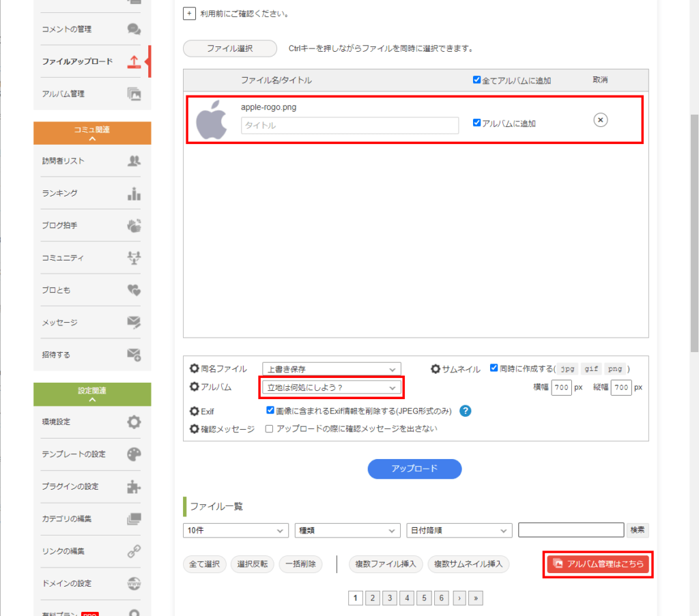This screenshot has width=699, height=616.
Task: Click the invite envelope plus icon
Action: point(134,355)
